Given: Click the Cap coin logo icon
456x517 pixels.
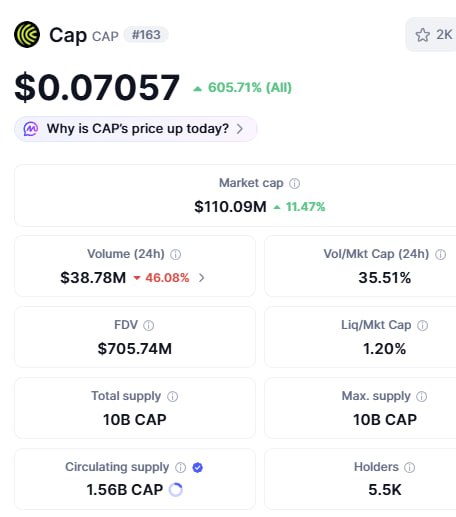Looking at the screenshot, I should coord(27,35).
